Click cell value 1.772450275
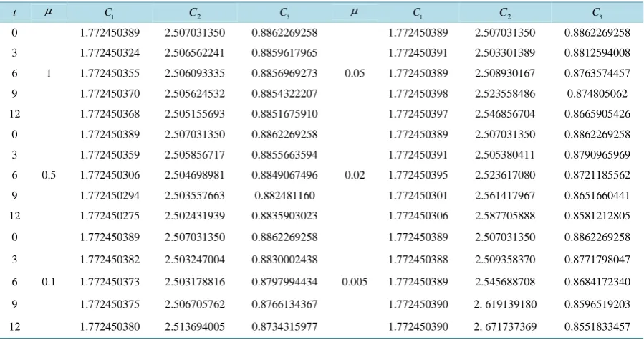 click(110, 216)
